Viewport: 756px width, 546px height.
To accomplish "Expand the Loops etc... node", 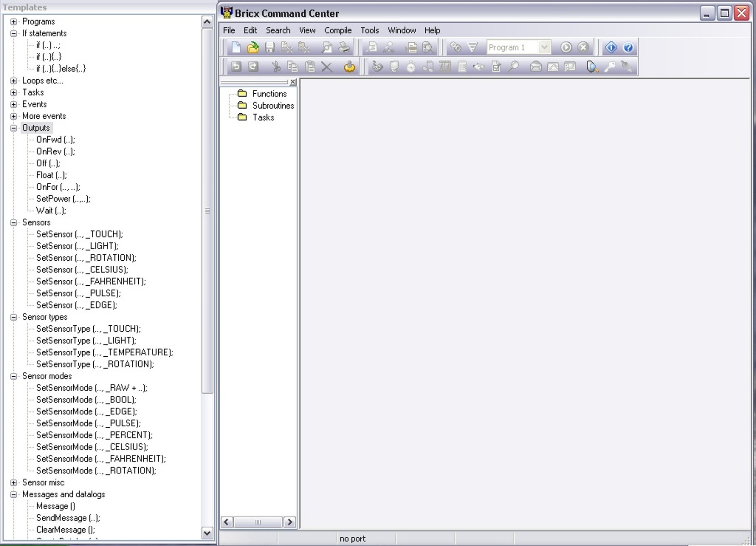I will point(14,81).
